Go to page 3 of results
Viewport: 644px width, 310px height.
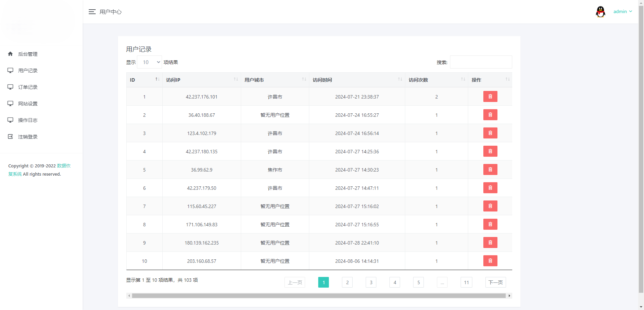371,282
